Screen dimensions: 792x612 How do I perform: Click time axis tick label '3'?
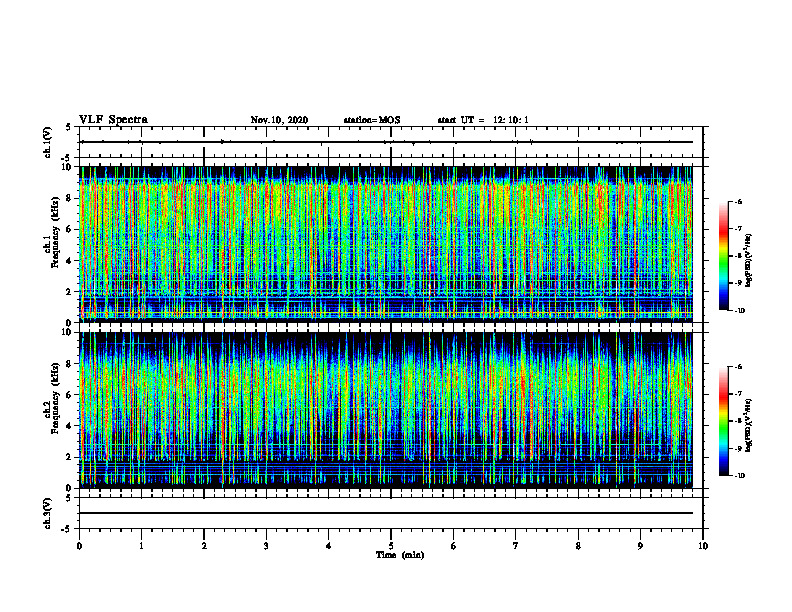tap(266, 546)
